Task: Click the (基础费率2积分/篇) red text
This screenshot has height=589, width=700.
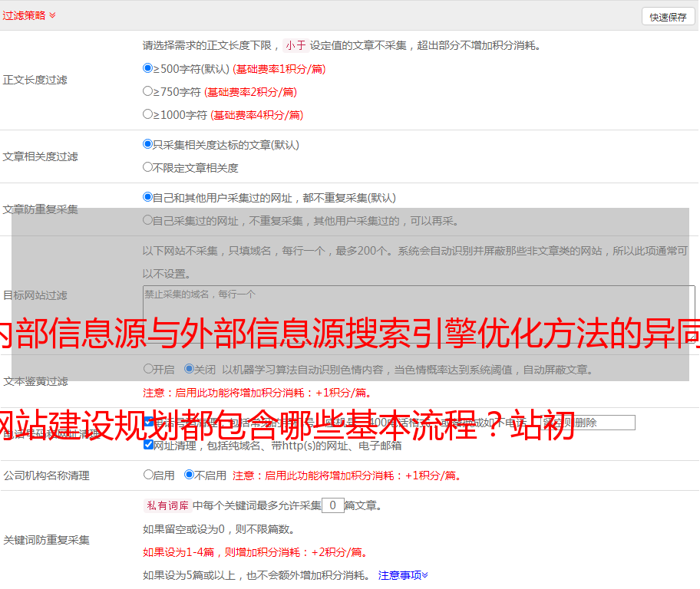Action: 250,92
